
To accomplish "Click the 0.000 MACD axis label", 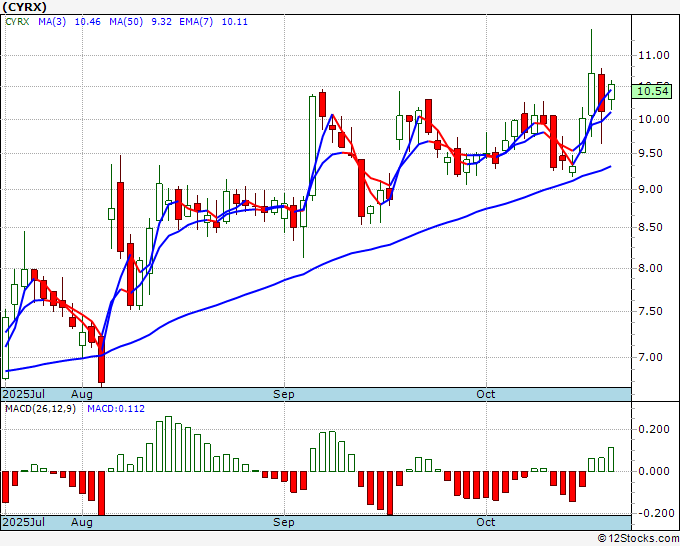I will (654, 471).
